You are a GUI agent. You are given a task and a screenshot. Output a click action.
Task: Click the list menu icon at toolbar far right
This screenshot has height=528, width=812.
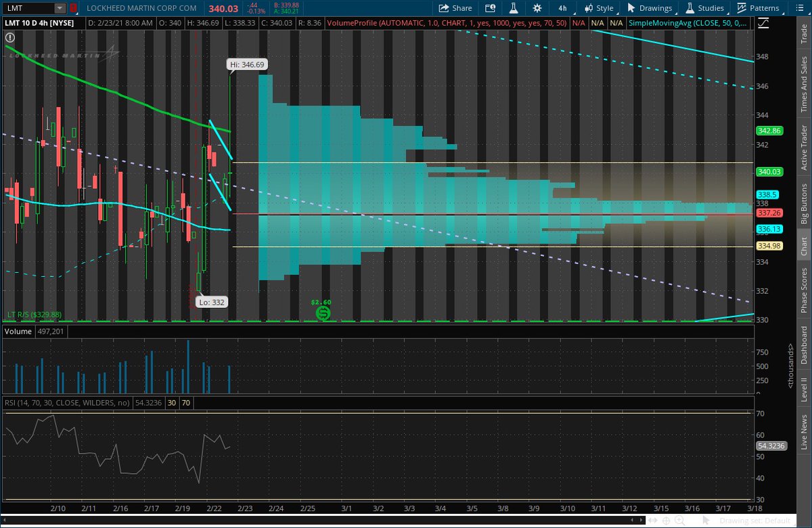pos(798,8)
